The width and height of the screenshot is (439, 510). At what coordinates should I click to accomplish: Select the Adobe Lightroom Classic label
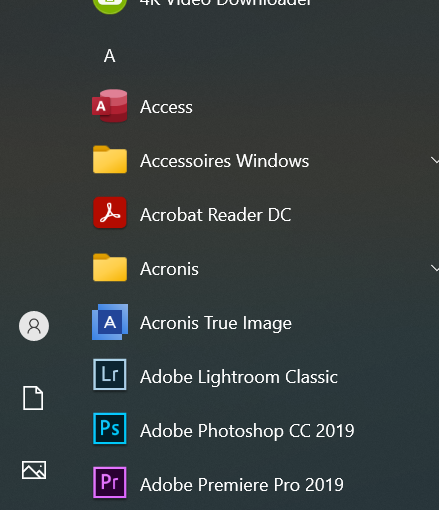(x=239, y=377)
